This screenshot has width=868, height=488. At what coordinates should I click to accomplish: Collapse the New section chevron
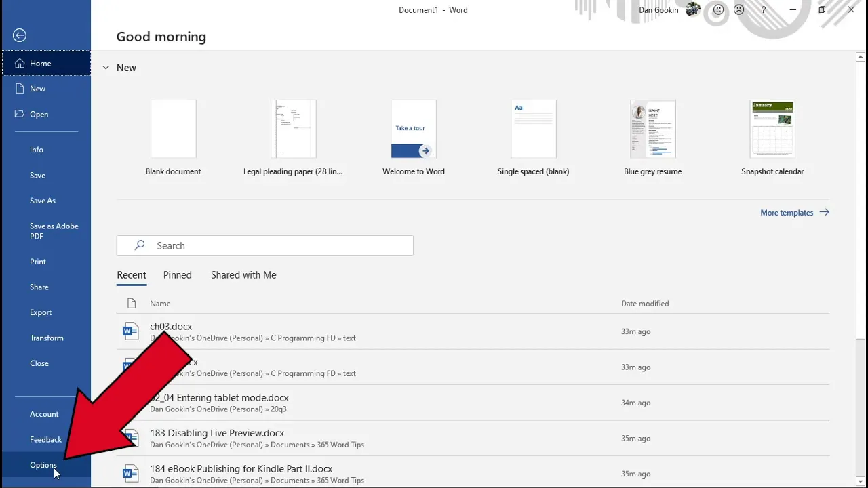click(x=106, y=68)
